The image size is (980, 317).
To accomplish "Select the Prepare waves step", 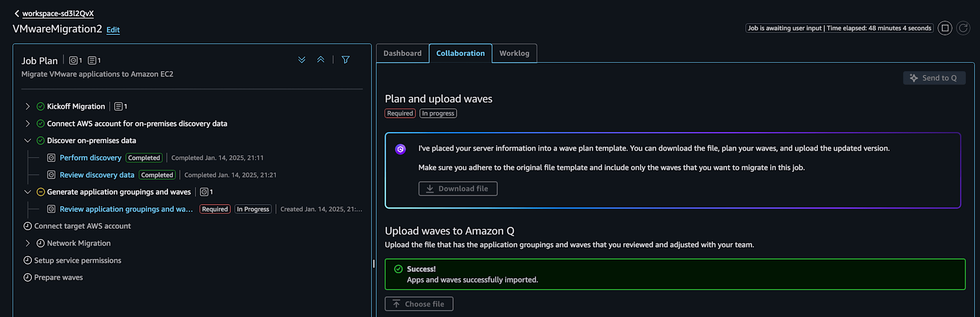I will (x=58, y=278).
